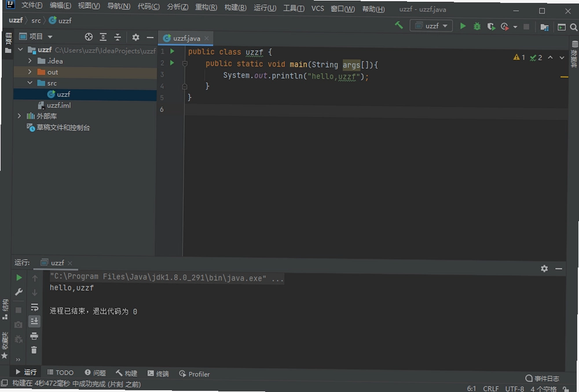
Task: Click the locate-in-tree crosshair icon
Action: pyautogui.click(x=89, y=37)
